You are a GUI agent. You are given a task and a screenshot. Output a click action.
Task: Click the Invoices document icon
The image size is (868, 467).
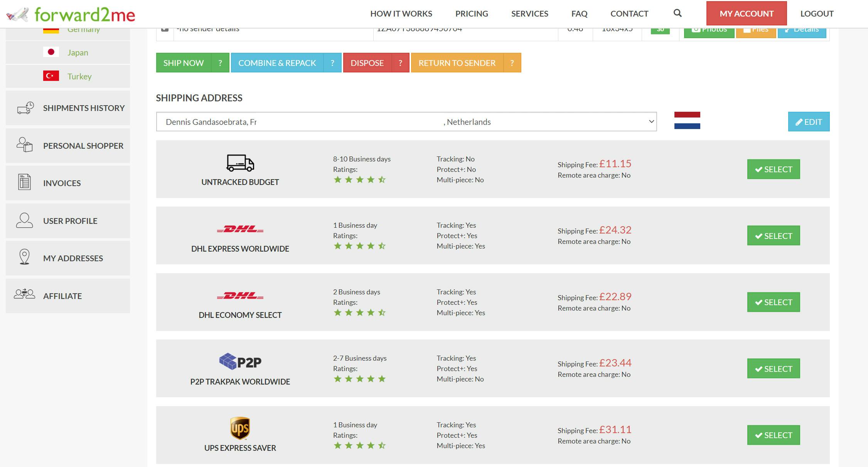pyautogui.click(x=24, y=182)
